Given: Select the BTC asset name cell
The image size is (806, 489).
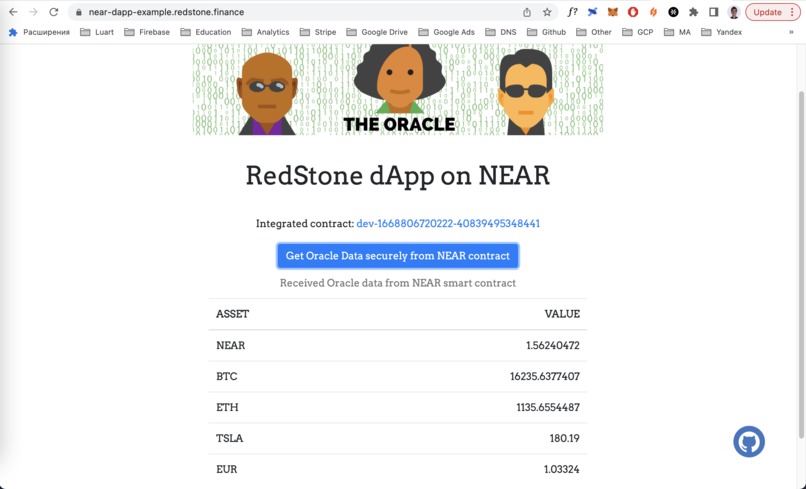Looking at the screenshot, I should point(227,376).
